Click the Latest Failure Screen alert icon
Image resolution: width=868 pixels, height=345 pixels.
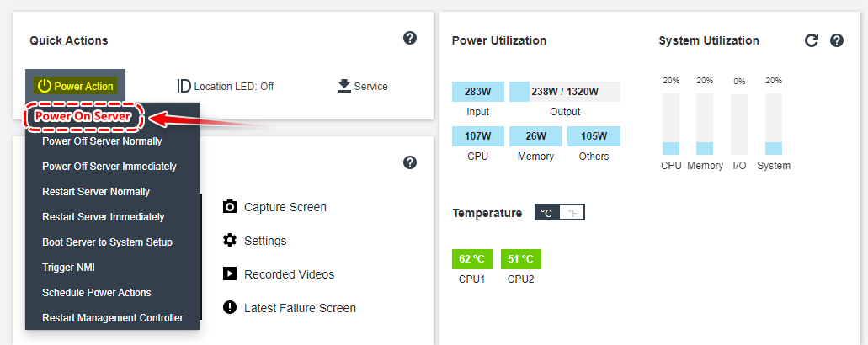click(230, 308)
